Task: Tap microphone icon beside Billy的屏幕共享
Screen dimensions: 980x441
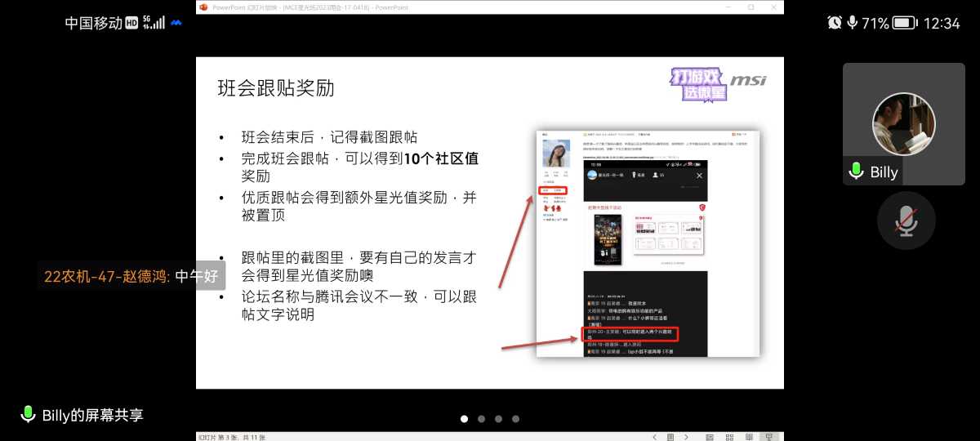Action: (29, 415)
